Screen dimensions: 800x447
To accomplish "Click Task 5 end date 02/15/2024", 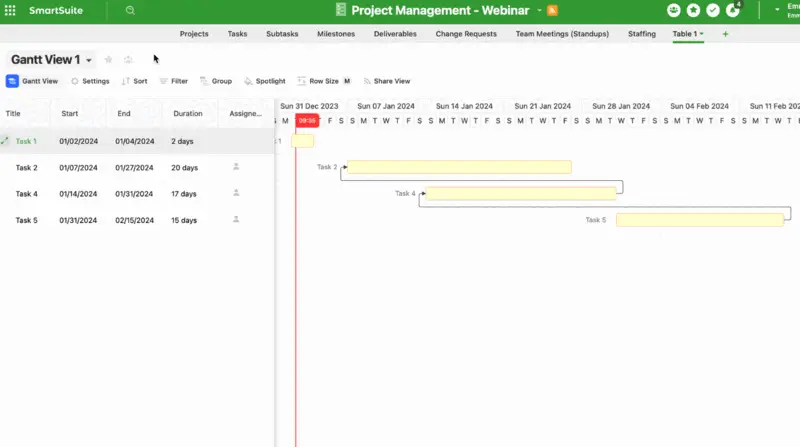I will 134,220.
